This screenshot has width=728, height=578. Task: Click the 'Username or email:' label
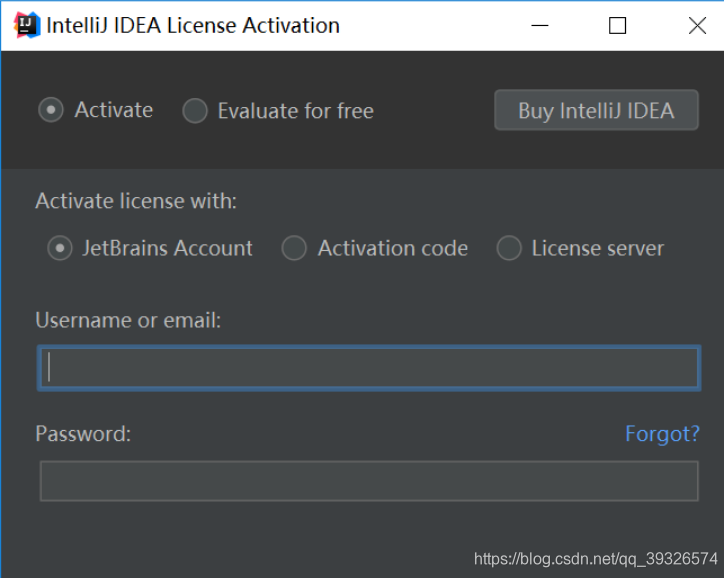(x=128, y=320)
